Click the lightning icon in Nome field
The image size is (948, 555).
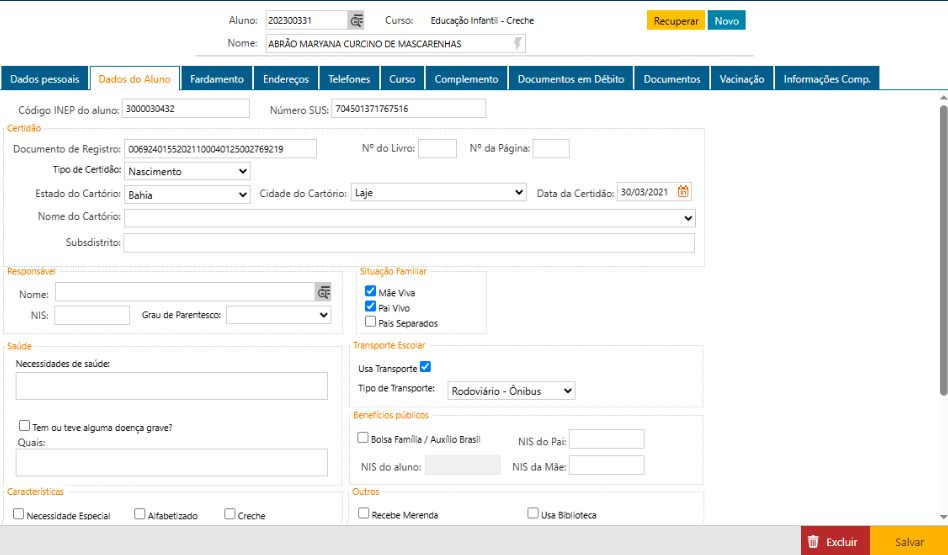517,44
